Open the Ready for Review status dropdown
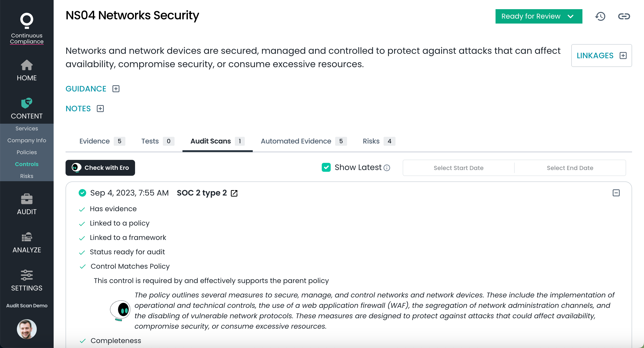 539,16
